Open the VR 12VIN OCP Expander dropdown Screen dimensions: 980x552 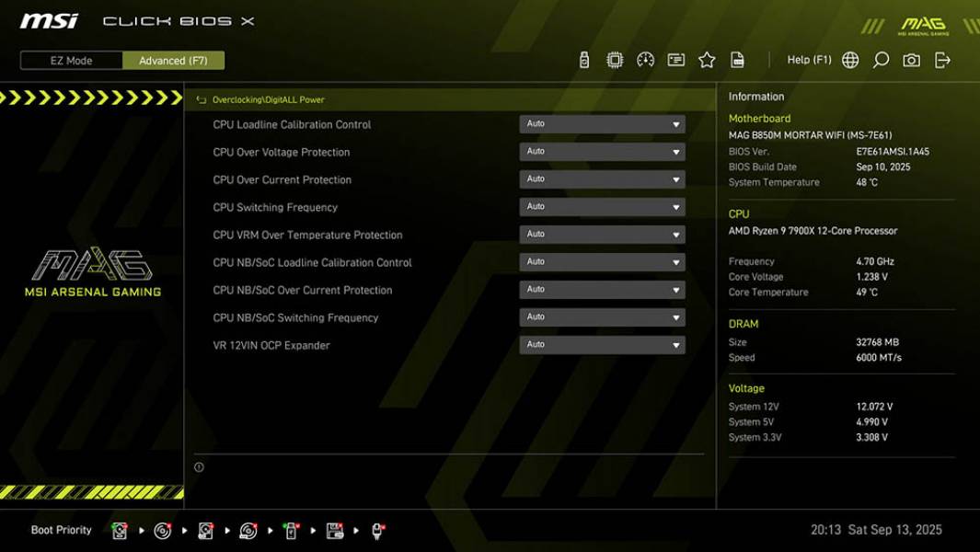(602, 344)
